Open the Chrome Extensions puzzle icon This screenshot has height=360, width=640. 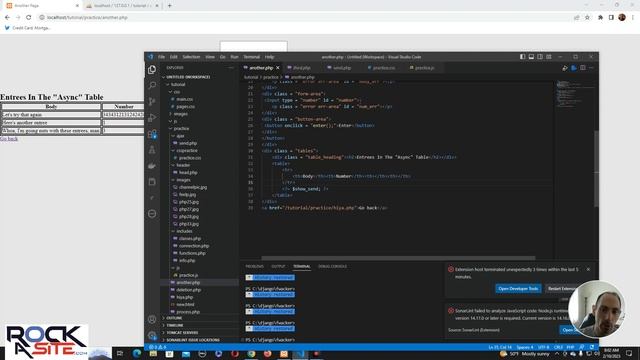(x=600, y=18)
